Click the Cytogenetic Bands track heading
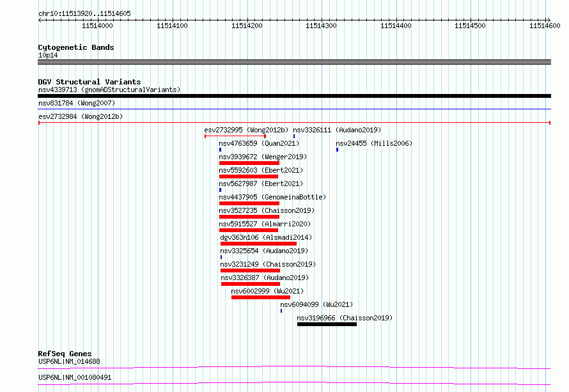Viewport: 569px width, 392px height. (x=76, y=47)
